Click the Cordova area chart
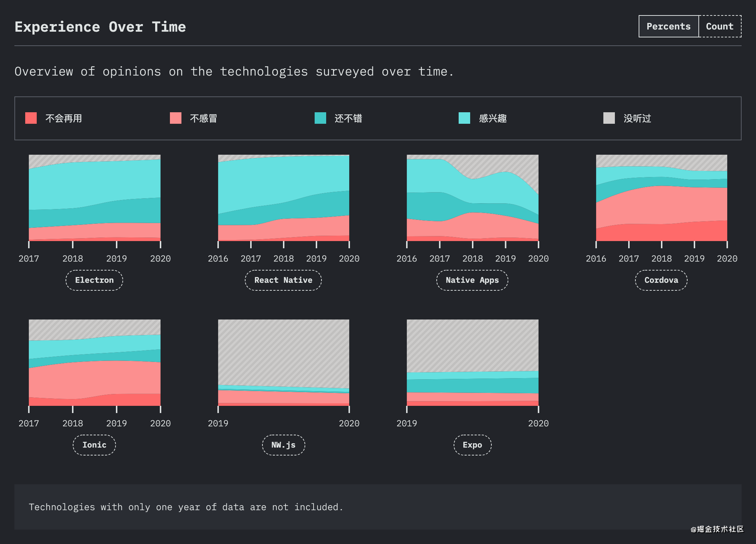This screenshot has height=544, width=756. (x=662, y=198)
